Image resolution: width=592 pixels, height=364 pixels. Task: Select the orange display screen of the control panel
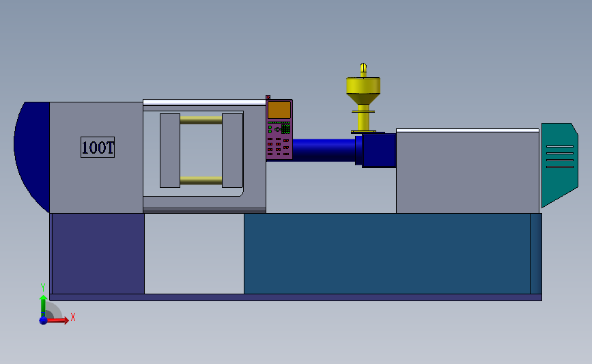[x=279, y=110]
